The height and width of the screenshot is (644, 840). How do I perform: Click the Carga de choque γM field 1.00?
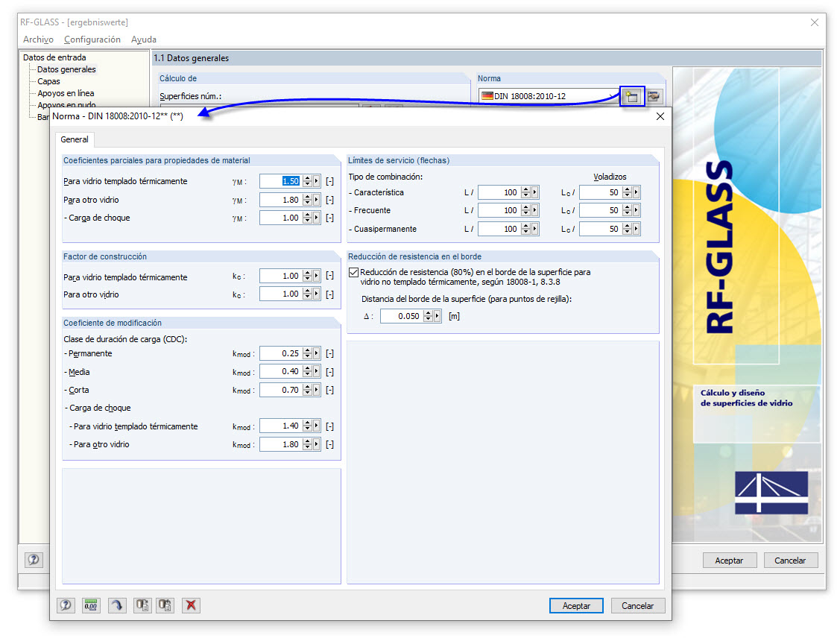[x=281, y=218]
